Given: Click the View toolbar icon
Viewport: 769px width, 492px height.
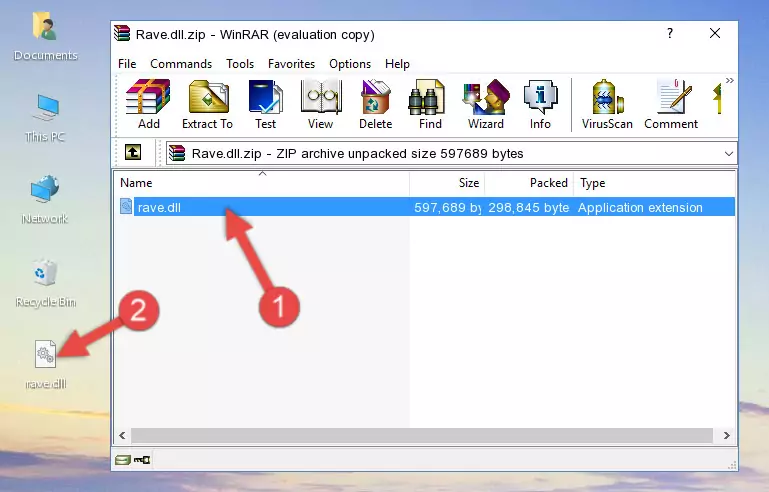Looking at the screenshot, I should click(x=321, y=104).
